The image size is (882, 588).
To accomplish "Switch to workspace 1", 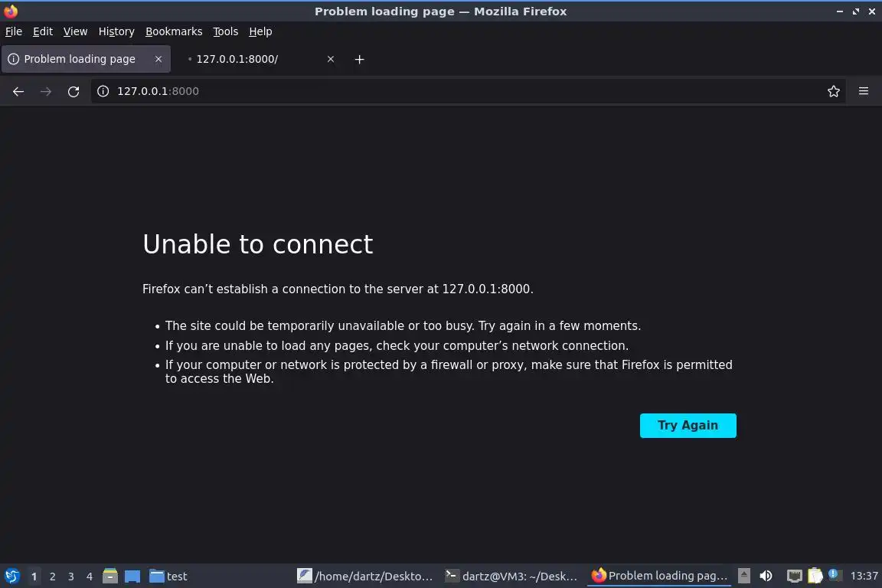I will pos(34,577).
